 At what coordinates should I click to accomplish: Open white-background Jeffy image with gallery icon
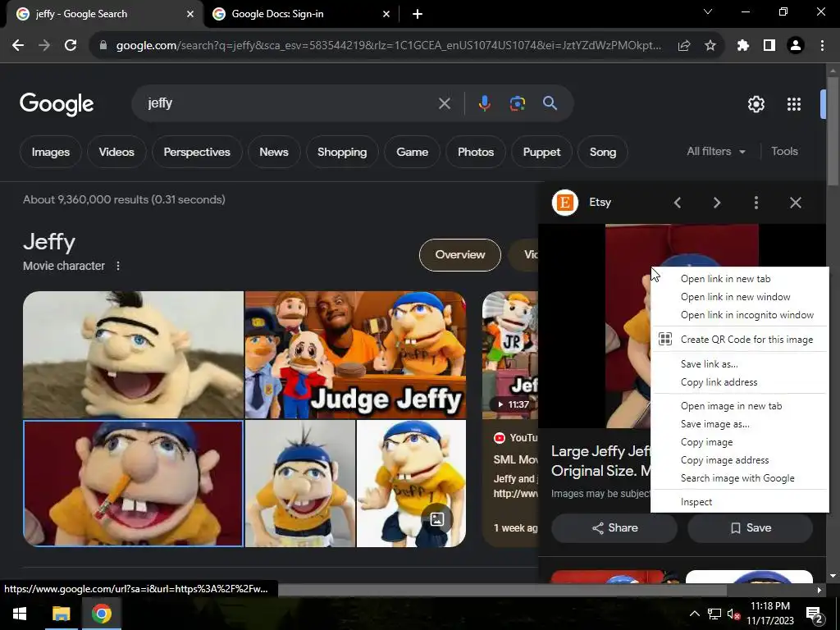(411, 484)
